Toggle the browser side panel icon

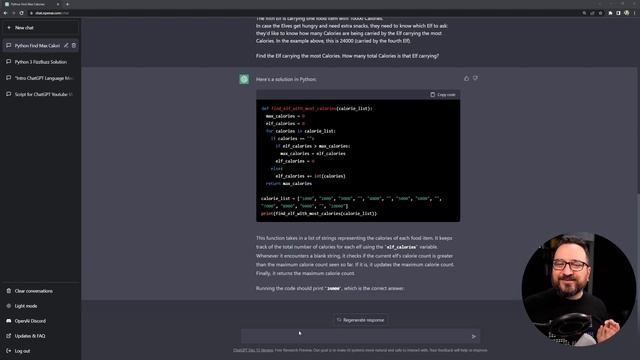point(618,13)
